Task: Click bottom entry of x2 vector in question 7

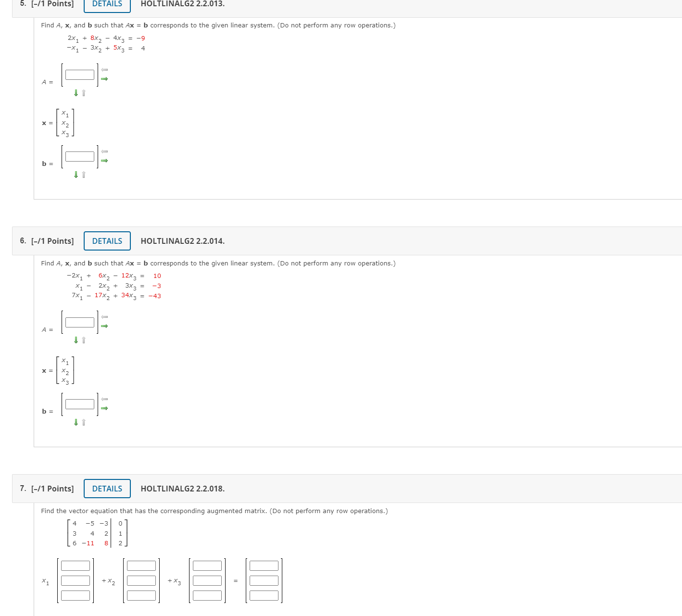Action: click(x=141, y=595)
